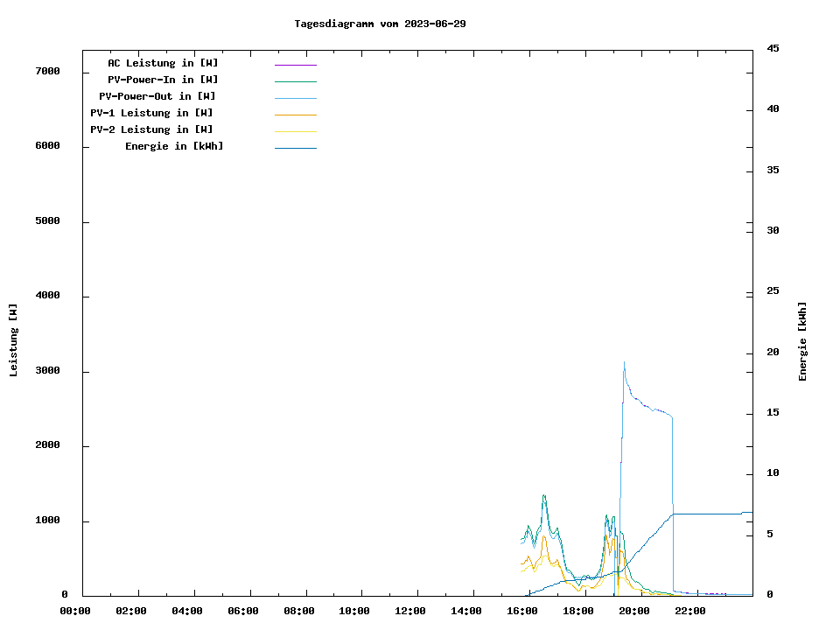Click the blue power peak above 3000 W
This screenshot has width=840, height=630.
coord(624,363)
